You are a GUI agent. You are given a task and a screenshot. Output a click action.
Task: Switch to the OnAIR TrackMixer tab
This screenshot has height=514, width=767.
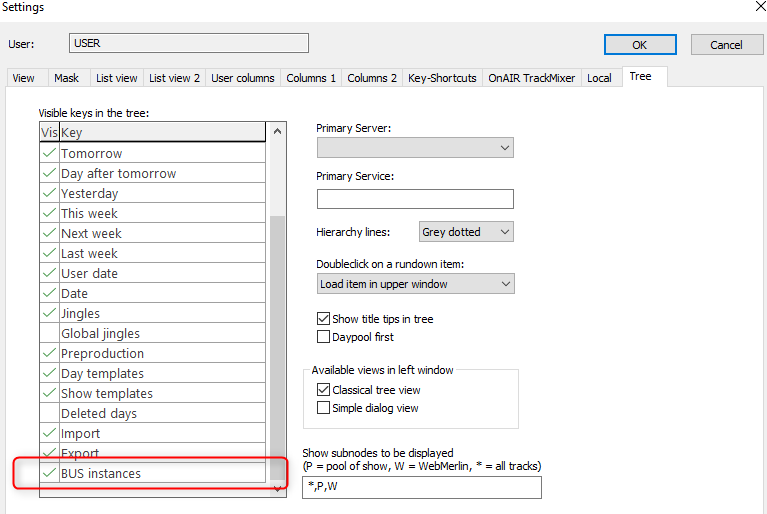(531, 78)
